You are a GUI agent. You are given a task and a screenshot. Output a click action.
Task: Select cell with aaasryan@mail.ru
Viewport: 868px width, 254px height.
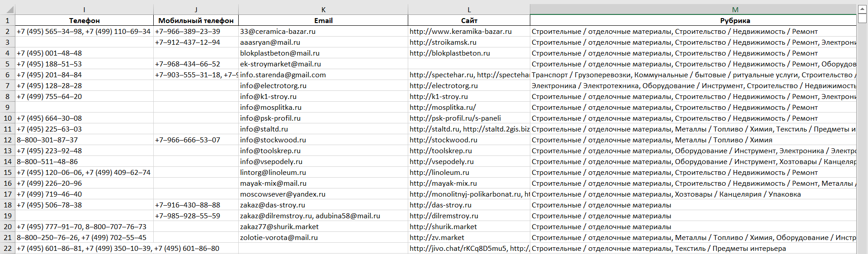coord(323,42)
